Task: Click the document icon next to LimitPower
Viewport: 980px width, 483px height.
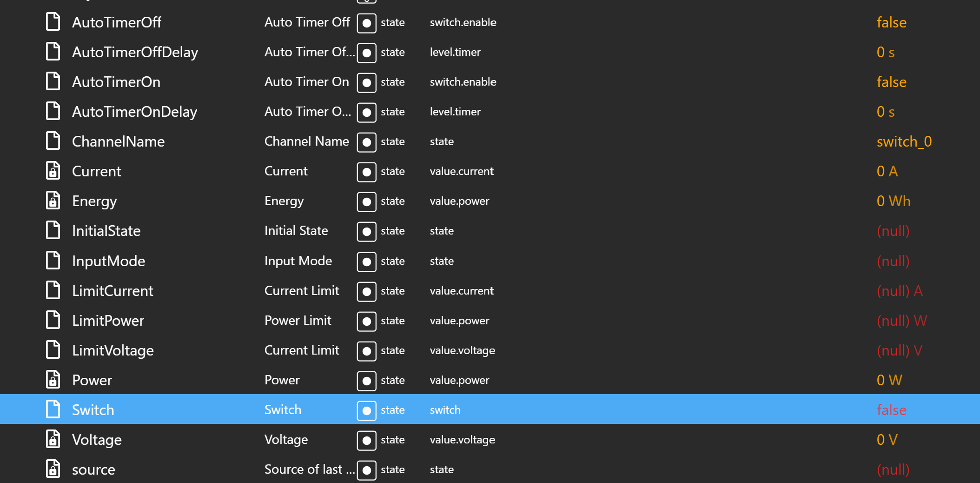Action: click(53, 320)
